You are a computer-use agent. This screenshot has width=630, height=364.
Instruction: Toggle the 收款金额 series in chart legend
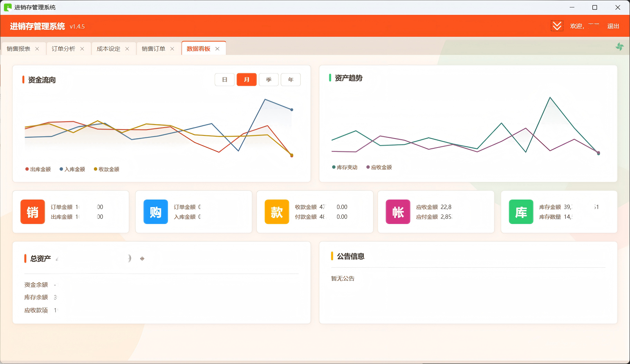pyautogui.click(x=107, y=169)
